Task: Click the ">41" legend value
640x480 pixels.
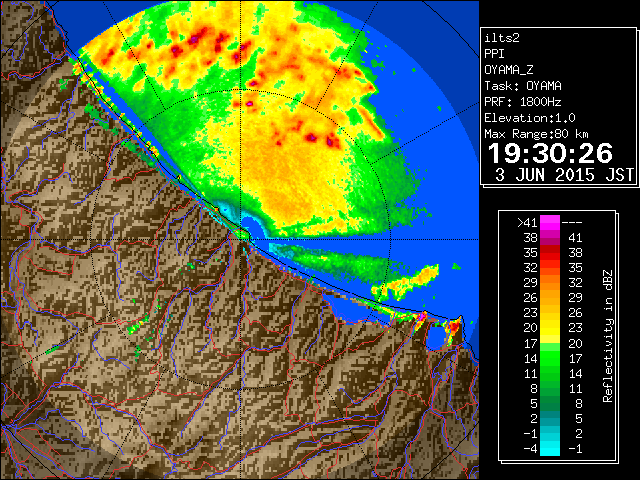Action: tap(527, 223)
